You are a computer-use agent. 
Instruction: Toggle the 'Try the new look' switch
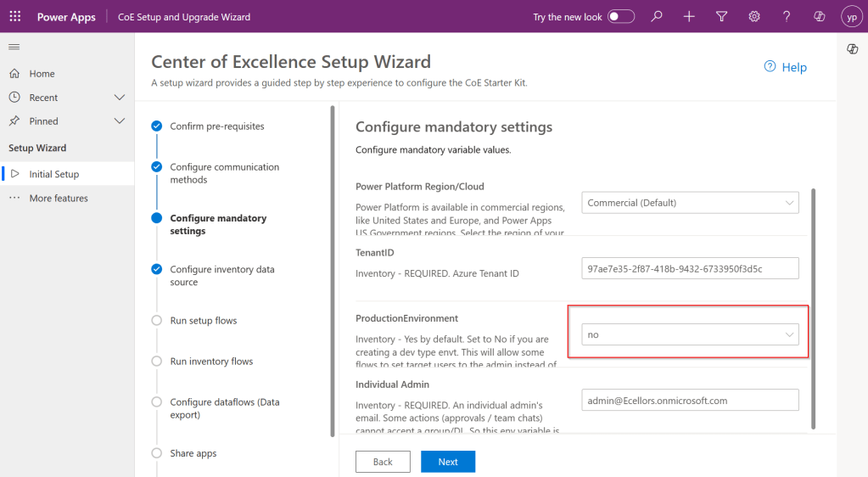point(621,17)
